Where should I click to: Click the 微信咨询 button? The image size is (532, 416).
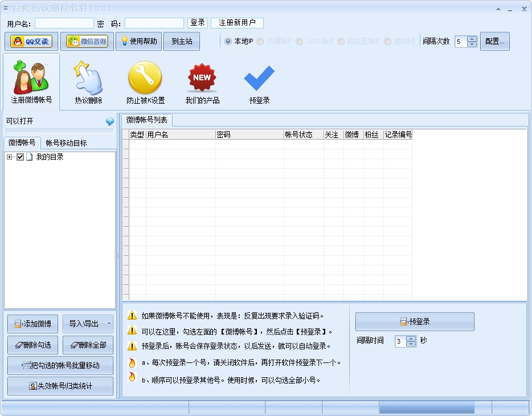(x=87, y=42)
